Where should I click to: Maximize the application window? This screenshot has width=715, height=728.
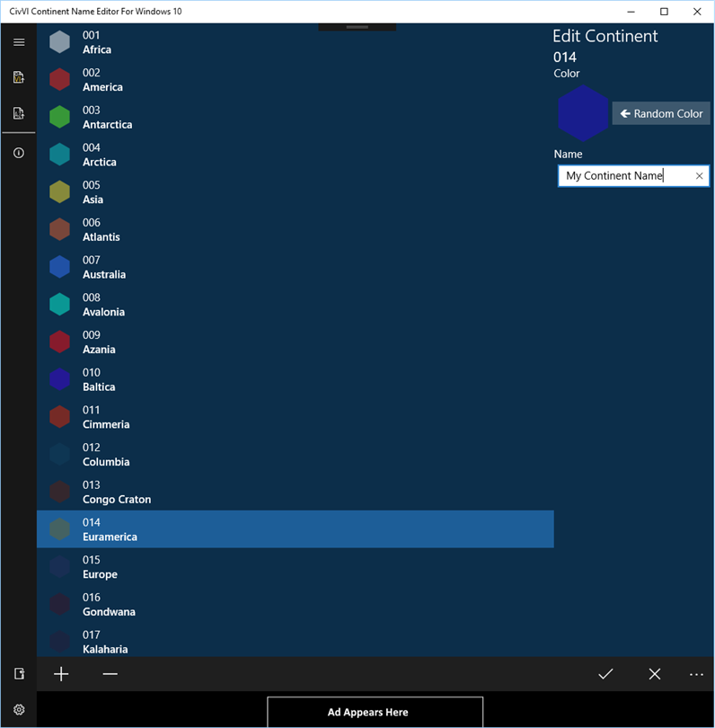click(x=664, y=12)
